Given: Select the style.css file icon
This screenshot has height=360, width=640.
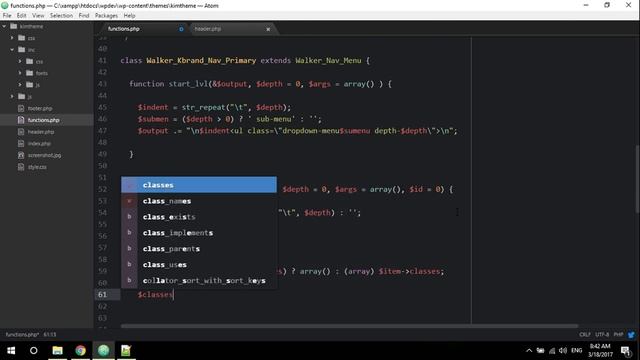Looking at the screenshot, I should (21, 167).
